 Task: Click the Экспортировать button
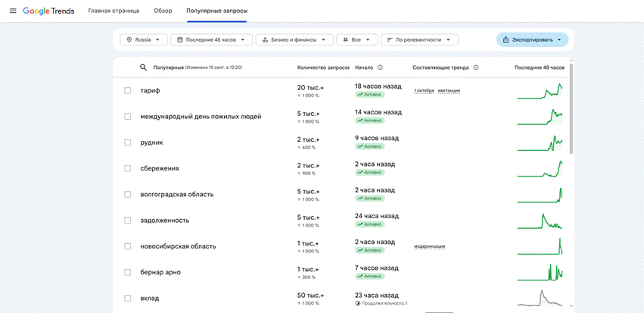point(532,40)
